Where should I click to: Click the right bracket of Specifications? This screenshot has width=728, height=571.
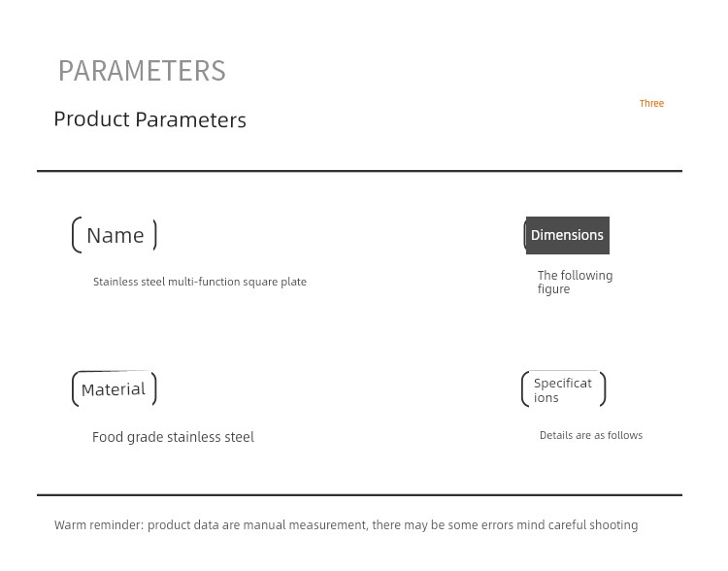(603, 389)
